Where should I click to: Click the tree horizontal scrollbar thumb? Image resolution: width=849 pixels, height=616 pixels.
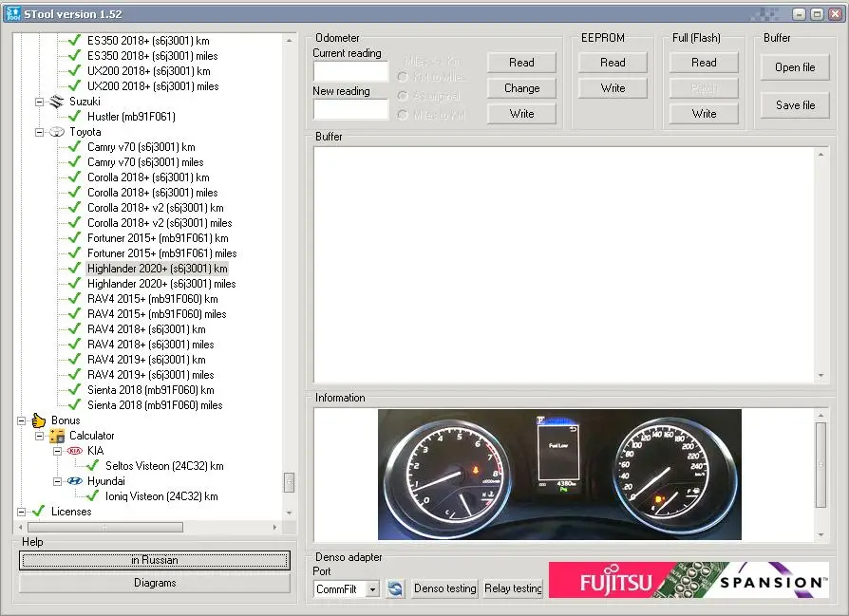tap(105, 527)
